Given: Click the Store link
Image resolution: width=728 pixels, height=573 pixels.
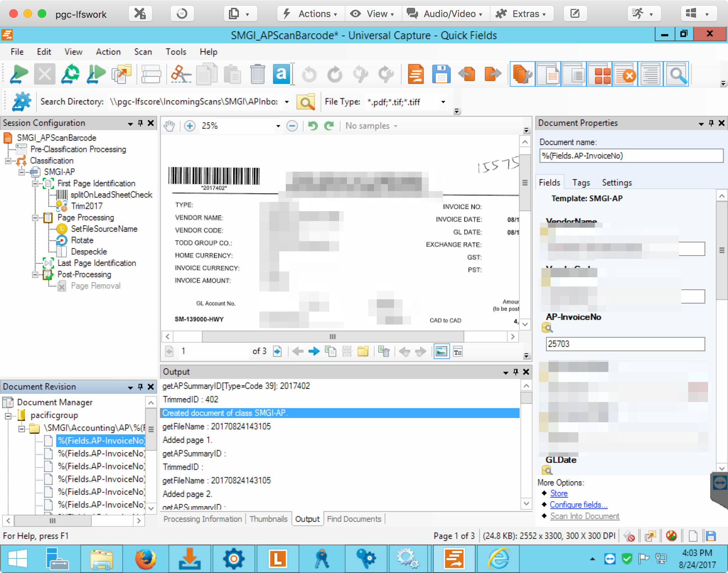Looking at the screenshot, I should click(558, 493).
